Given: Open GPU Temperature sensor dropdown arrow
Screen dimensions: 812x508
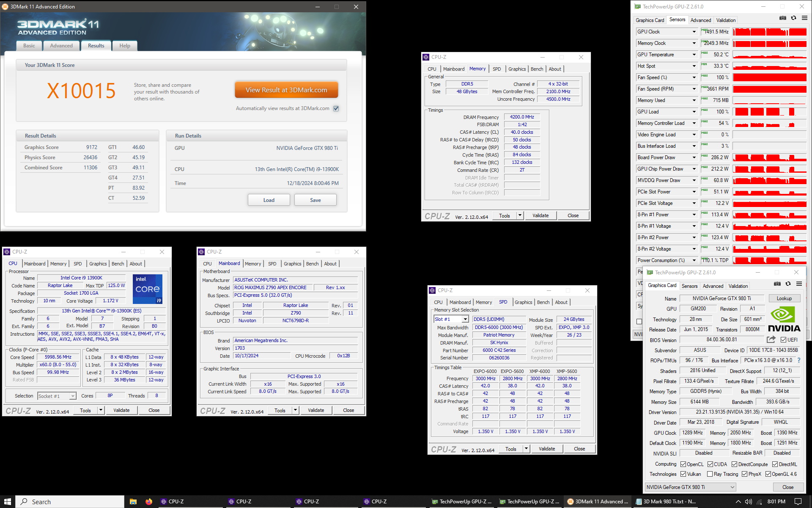Looking at the screenshot, I should point(694,55).
